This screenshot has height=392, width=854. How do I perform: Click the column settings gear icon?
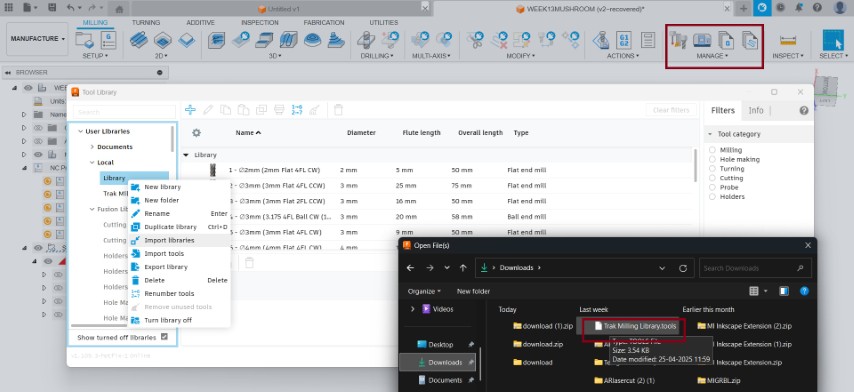[197, 133]
